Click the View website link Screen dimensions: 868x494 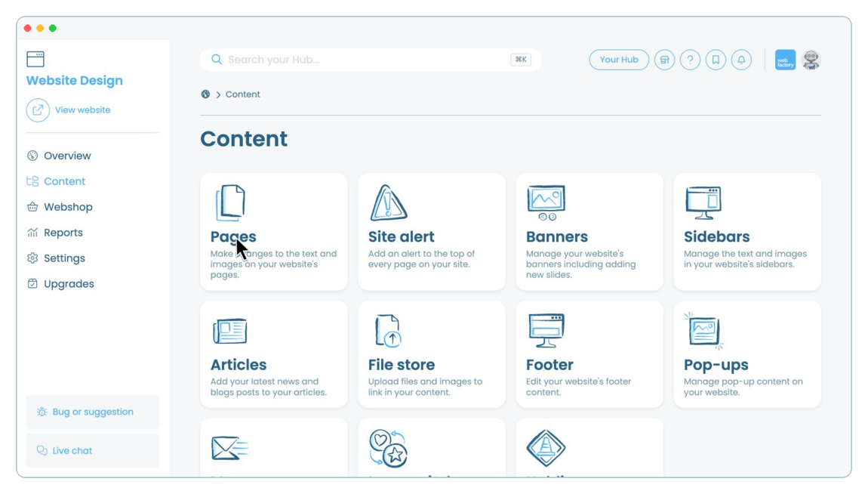(82, 110)
